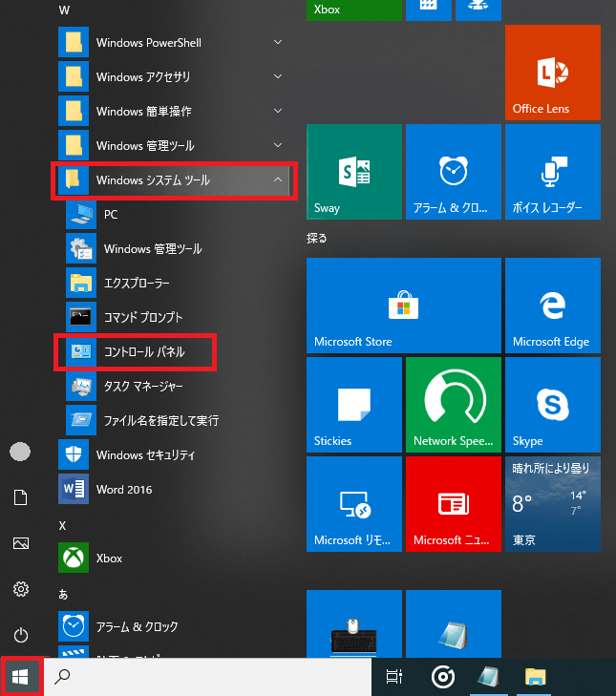Open the Network Speed Test tile

[x=454, y=405]
